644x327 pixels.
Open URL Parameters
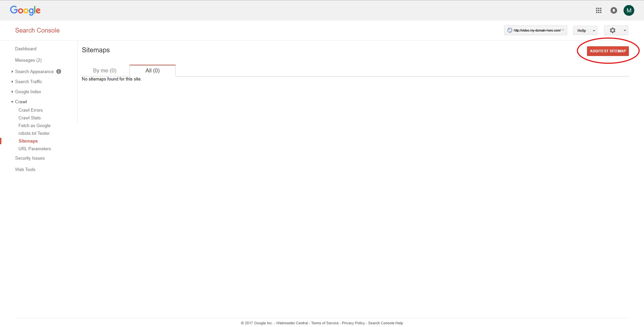35,149
